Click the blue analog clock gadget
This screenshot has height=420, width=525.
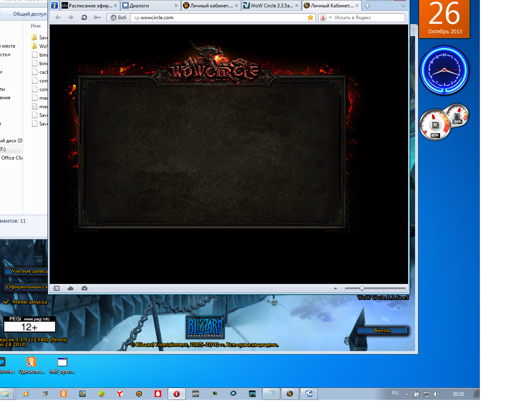444,70
